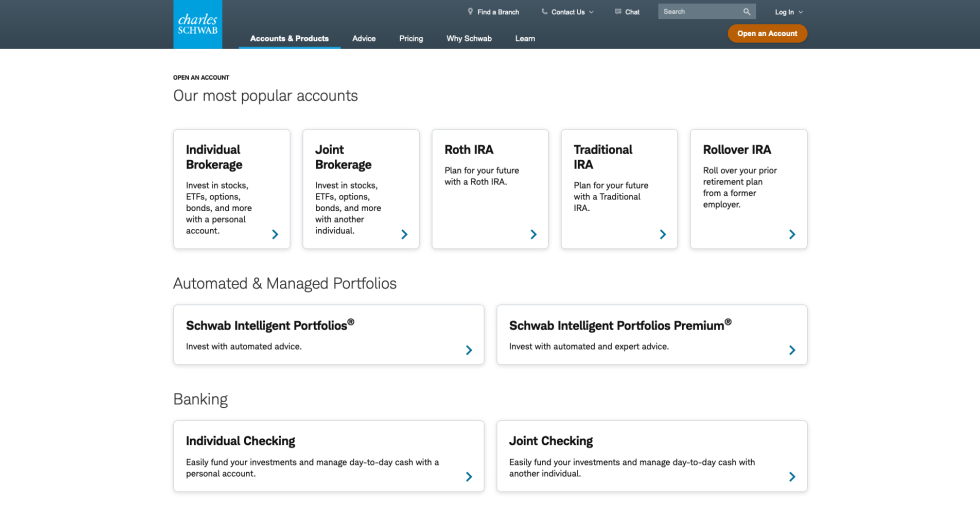Click the Chat speech bubble icon
This screenshot has height=512, width=980.
(617, 12)
